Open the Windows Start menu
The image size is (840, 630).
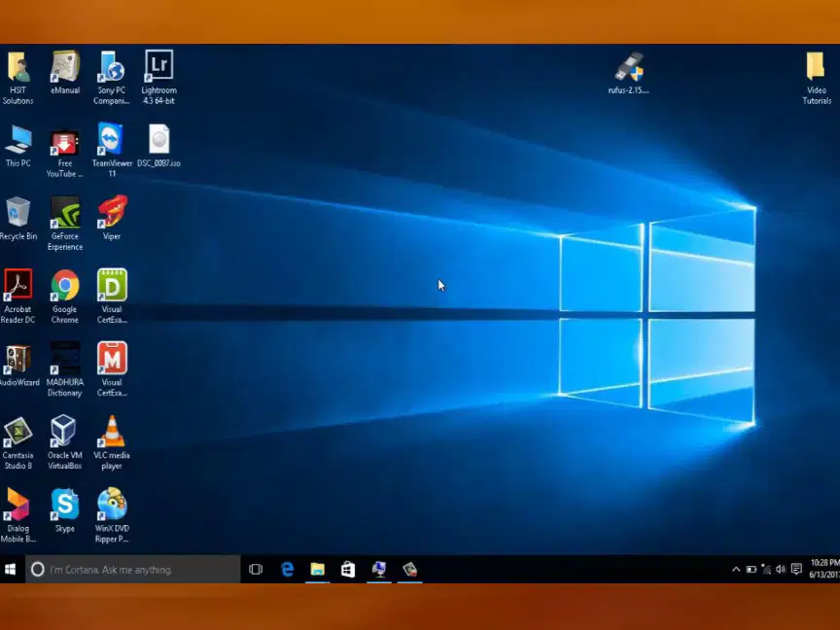pyautogui.click(x=11, y=569)
